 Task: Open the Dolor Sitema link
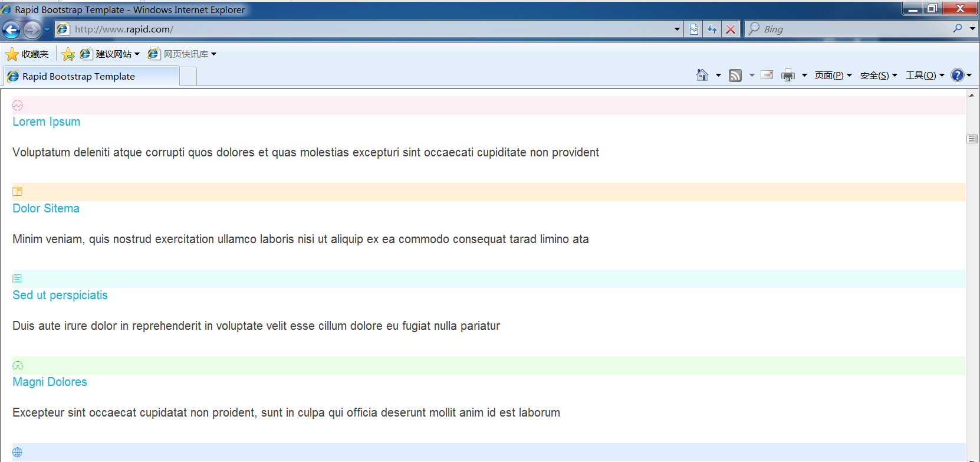pos(46,208)
